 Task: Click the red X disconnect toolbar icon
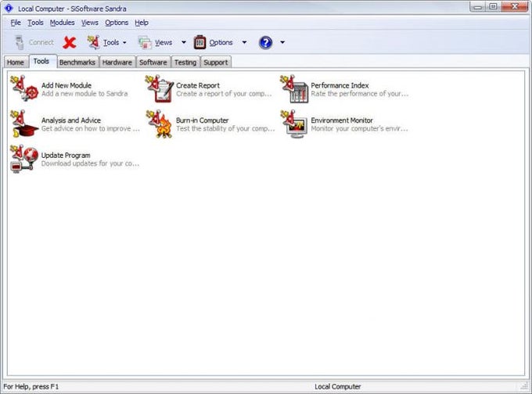click(70, 42)
